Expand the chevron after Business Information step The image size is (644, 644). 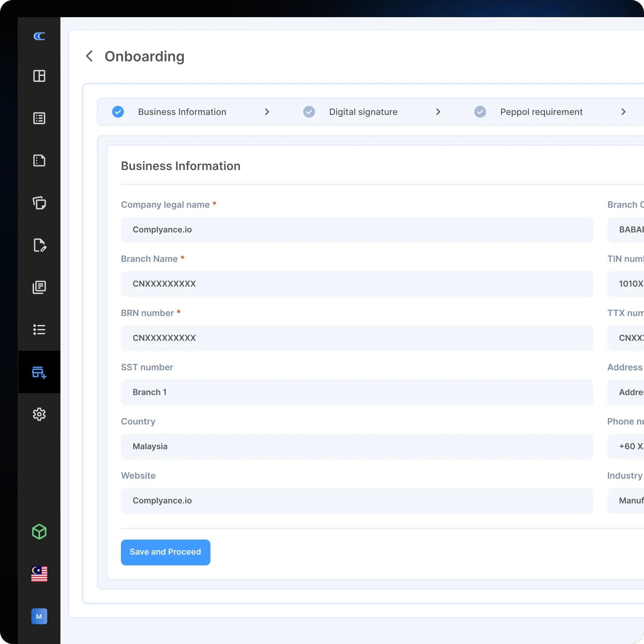267,112
